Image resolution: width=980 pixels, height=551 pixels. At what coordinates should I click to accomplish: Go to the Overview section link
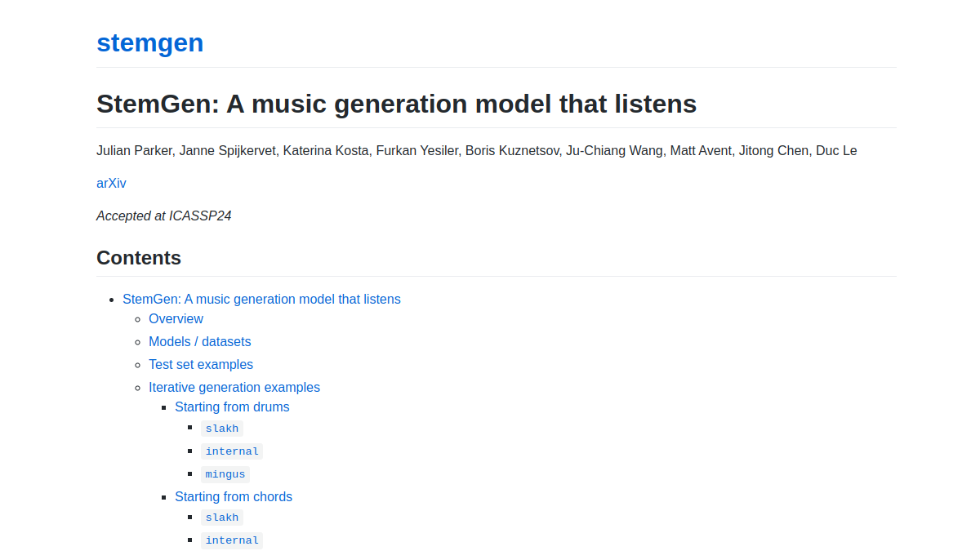pyautogui.click(x=176, y=318)
